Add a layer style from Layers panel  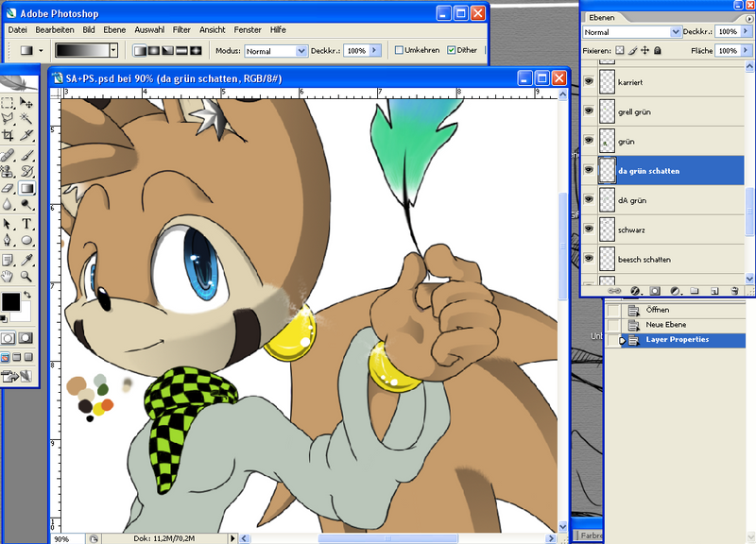(635, 291)
